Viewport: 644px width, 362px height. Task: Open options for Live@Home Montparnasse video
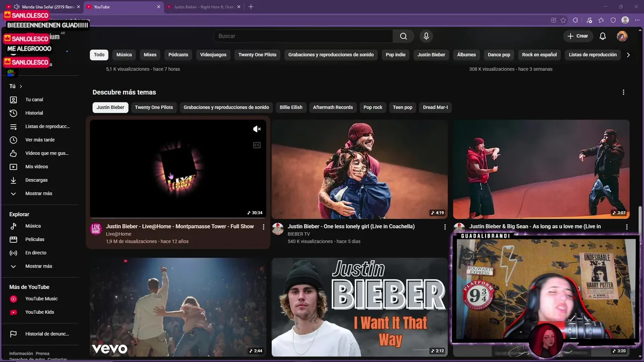point(263,227)
